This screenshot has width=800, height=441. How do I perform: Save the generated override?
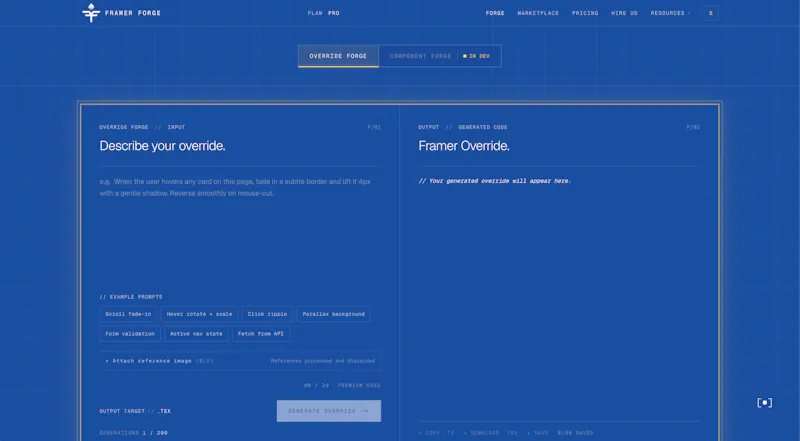point(538,433)
